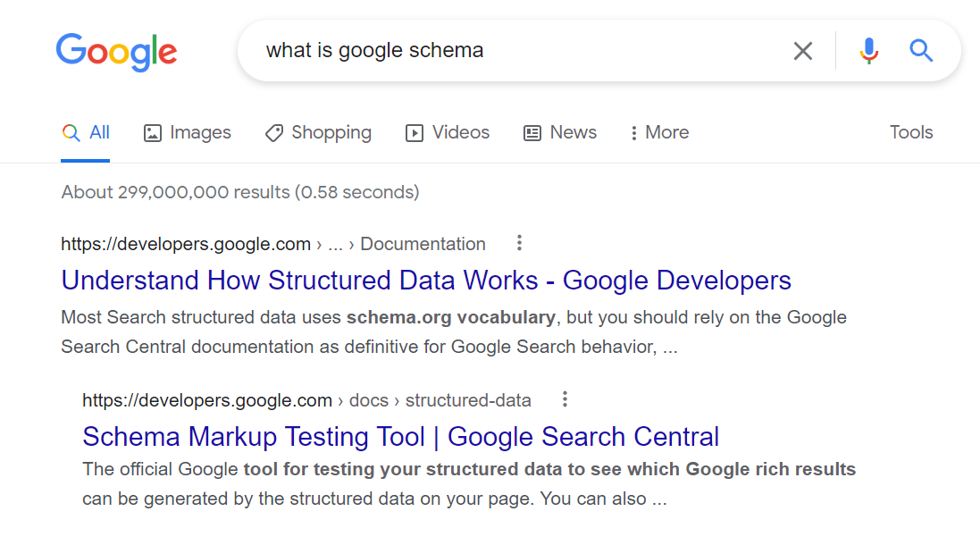Click the Documentation breadcrumb link
This screenshot has width=980, height=545.
pos(423,243)
